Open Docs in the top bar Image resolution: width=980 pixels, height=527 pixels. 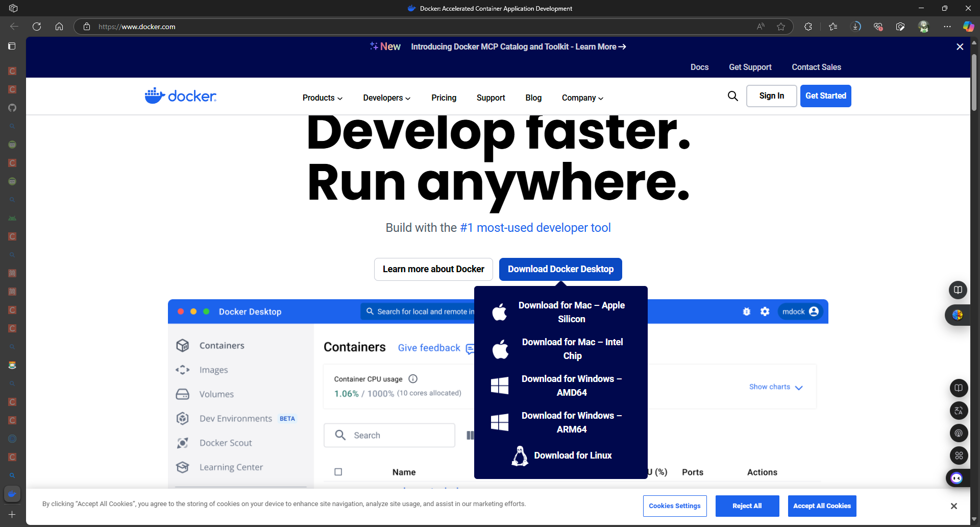(699, 67)
